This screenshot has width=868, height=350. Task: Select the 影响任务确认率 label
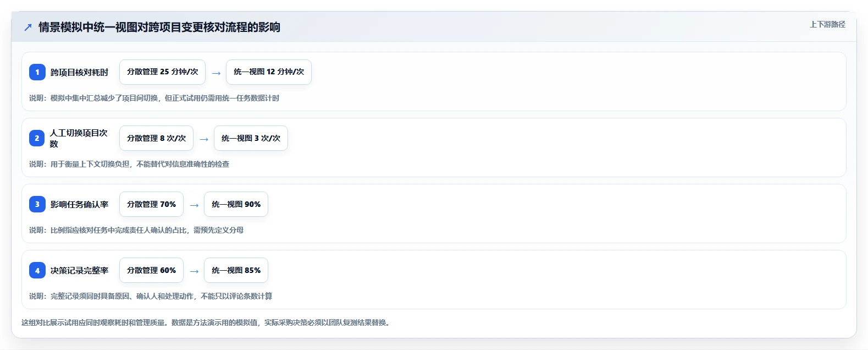pyautogui.click(x=79, y=204)
